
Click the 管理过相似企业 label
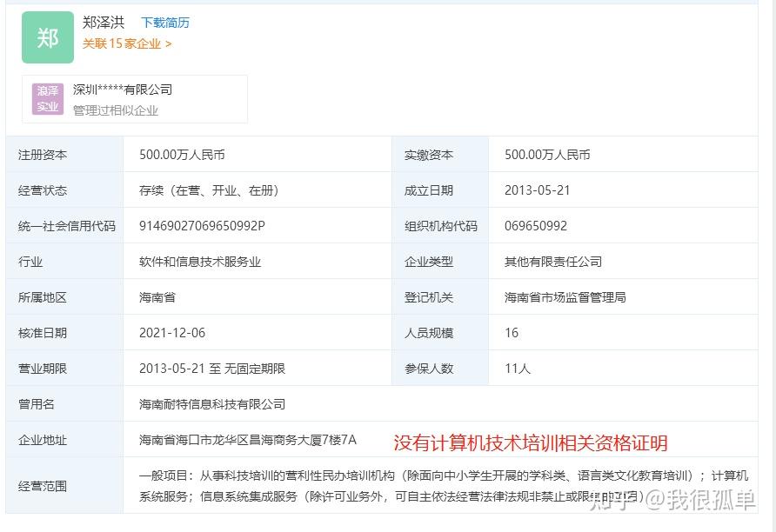(x=114, y=110)
